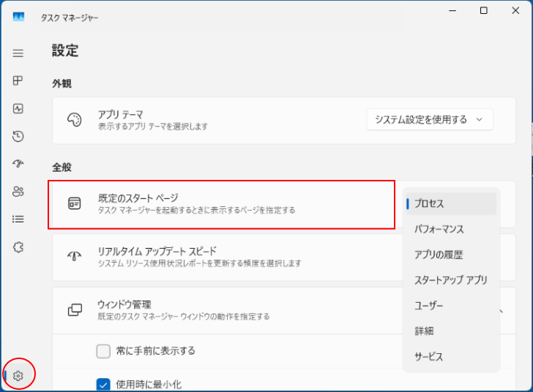The height and width of the screenshot is (392, 533).
Task: Select 詳細 from the start page list
Action: point(451,331)
